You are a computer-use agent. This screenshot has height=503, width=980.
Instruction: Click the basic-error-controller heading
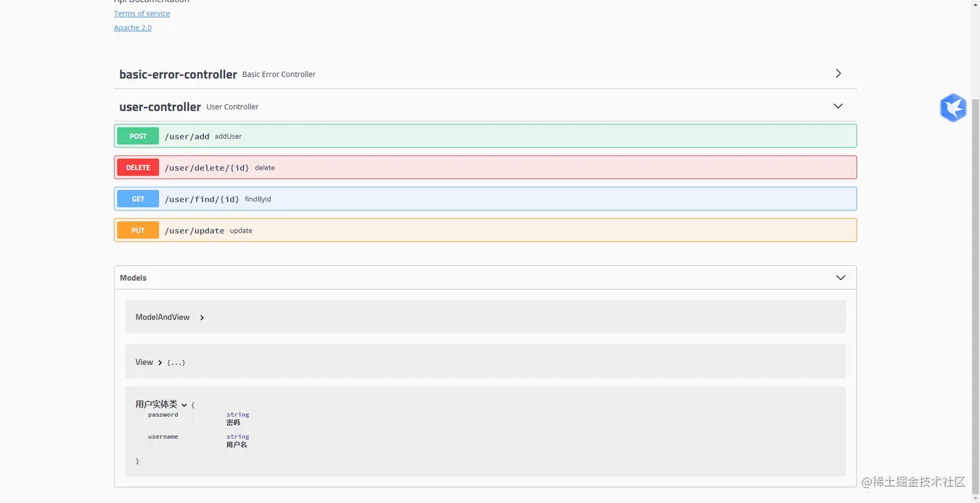tap(178, 75)
